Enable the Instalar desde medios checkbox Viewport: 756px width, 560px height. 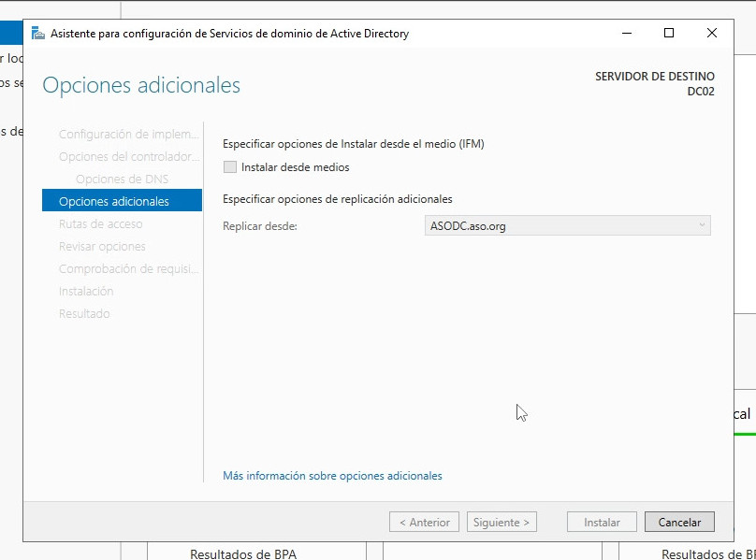coord(230,167)
